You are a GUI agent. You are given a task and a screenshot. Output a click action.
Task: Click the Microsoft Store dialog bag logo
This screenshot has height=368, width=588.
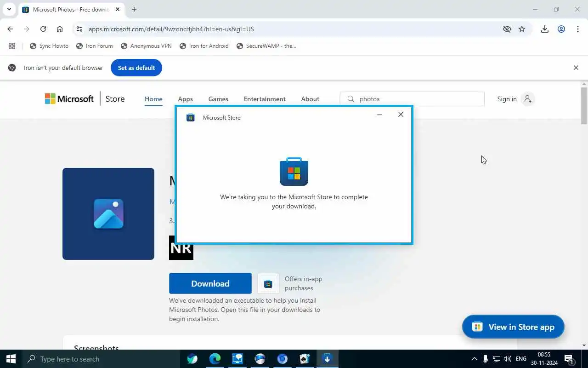click(x=294, y=172)
